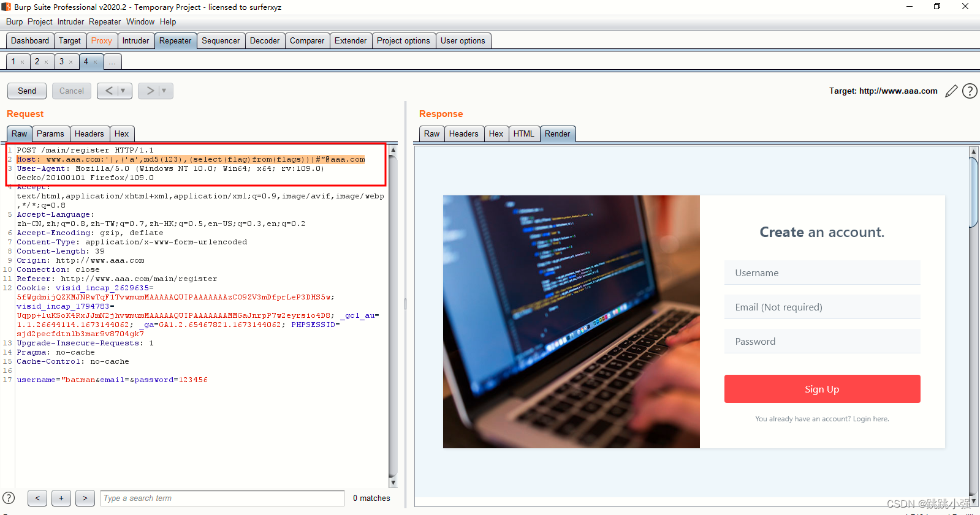
Task: Close Repeater tab 4
Action: click(x=96, y=62)
